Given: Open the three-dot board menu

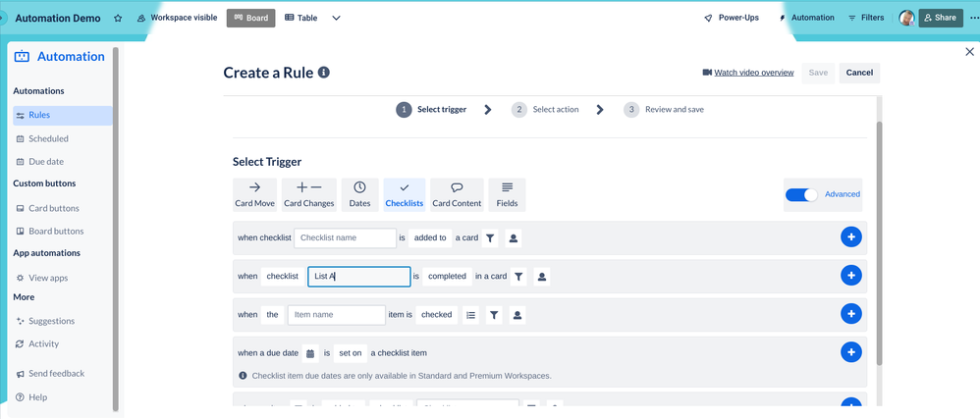Looking at the screenshot, I should tap(974, 18).
